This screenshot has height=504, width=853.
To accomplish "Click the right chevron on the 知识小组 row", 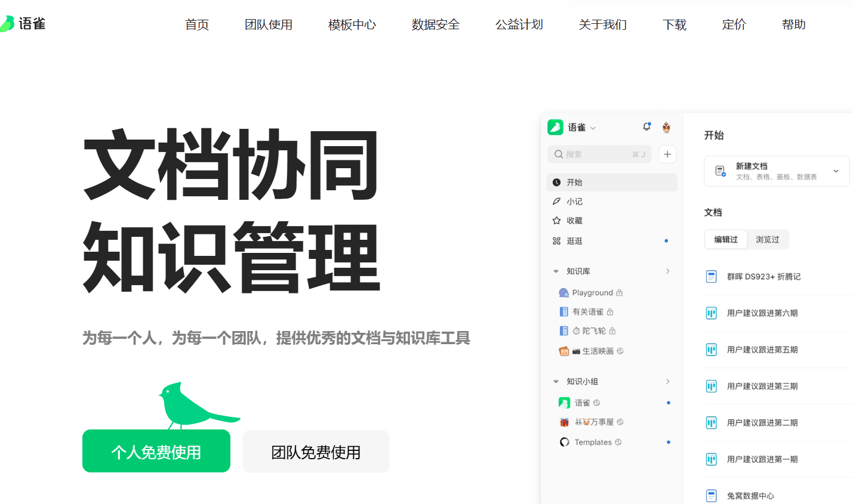I will coord(668,382).
